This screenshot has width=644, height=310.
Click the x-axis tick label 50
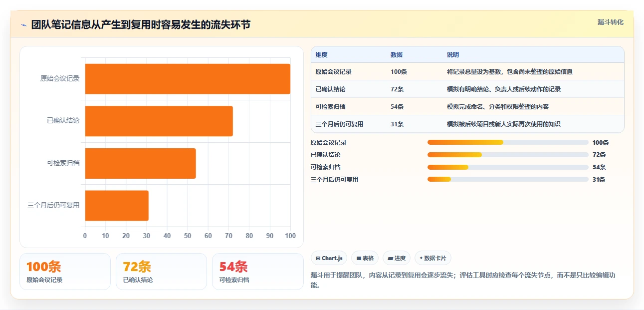point(188,236)
